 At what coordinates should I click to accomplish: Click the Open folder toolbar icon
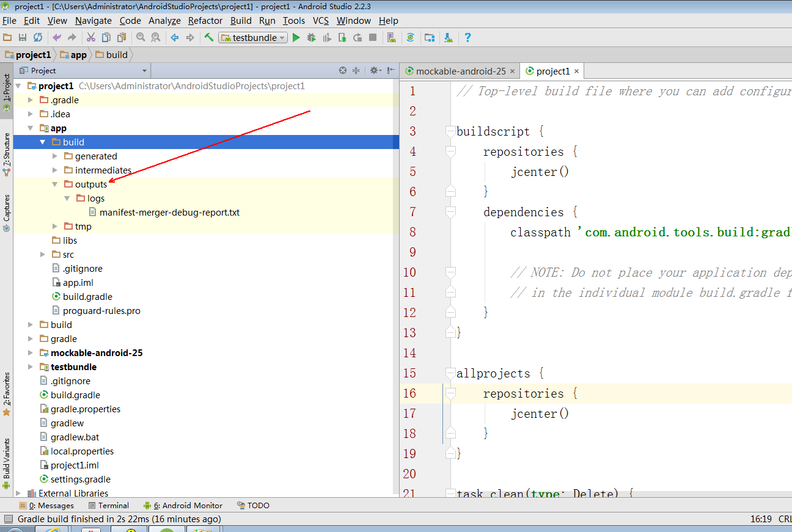click(7, 37)
